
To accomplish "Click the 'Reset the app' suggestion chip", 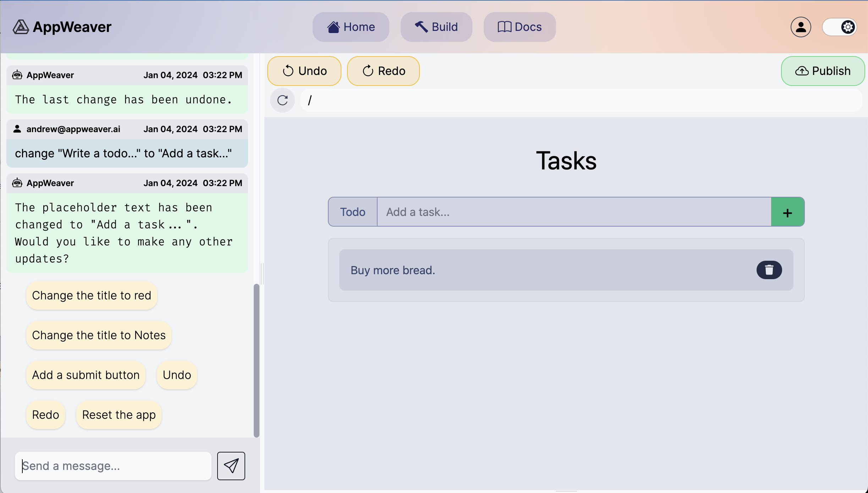I will (119, 415).
